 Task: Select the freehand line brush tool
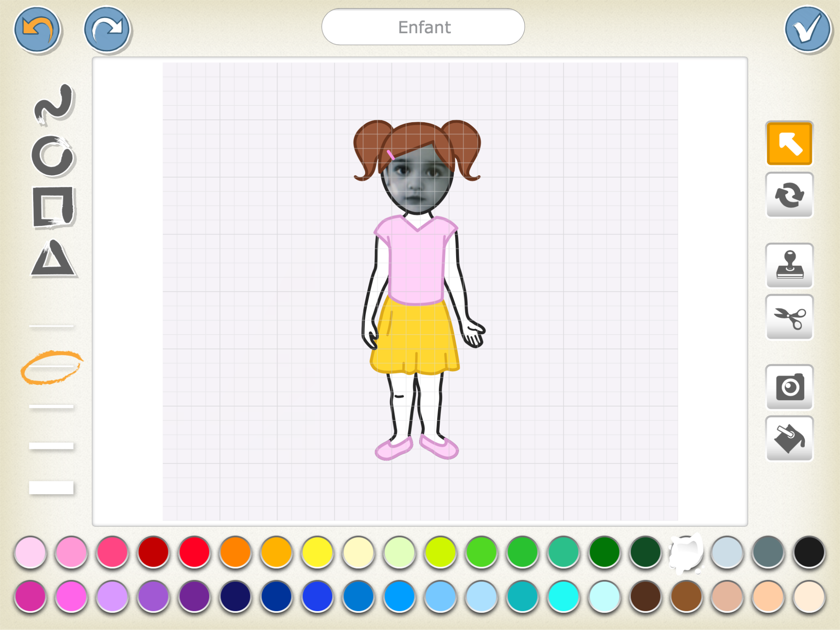click(x=54, y=104)
